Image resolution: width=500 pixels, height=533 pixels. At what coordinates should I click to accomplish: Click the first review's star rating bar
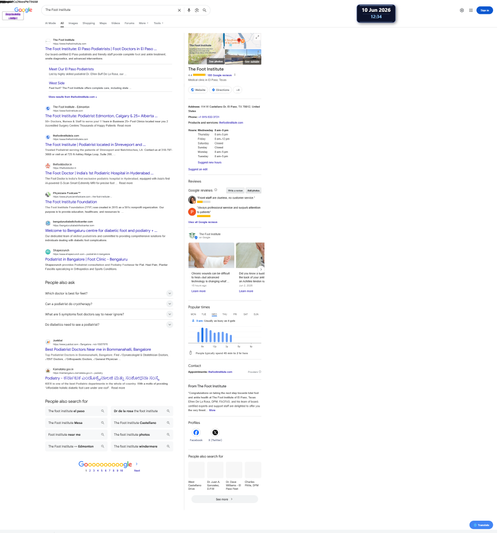204,202
